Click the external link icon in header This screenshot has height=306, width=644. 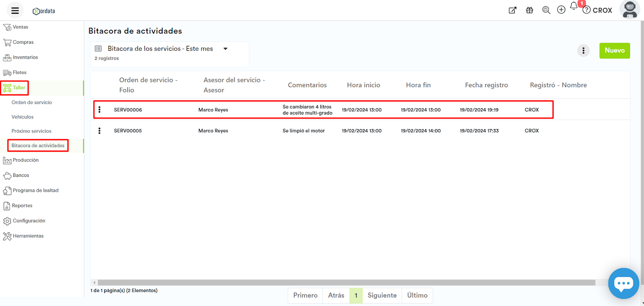pyautogui.click(x=512, y=10)
